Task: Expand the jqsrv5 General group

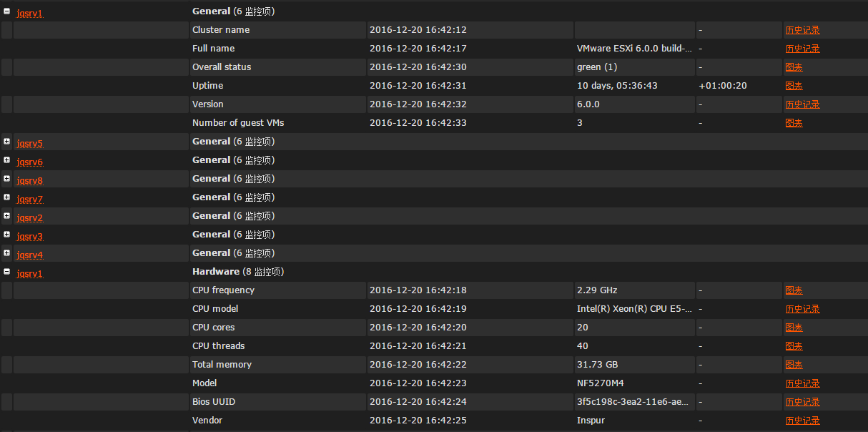Action: [x=6, y=142]
